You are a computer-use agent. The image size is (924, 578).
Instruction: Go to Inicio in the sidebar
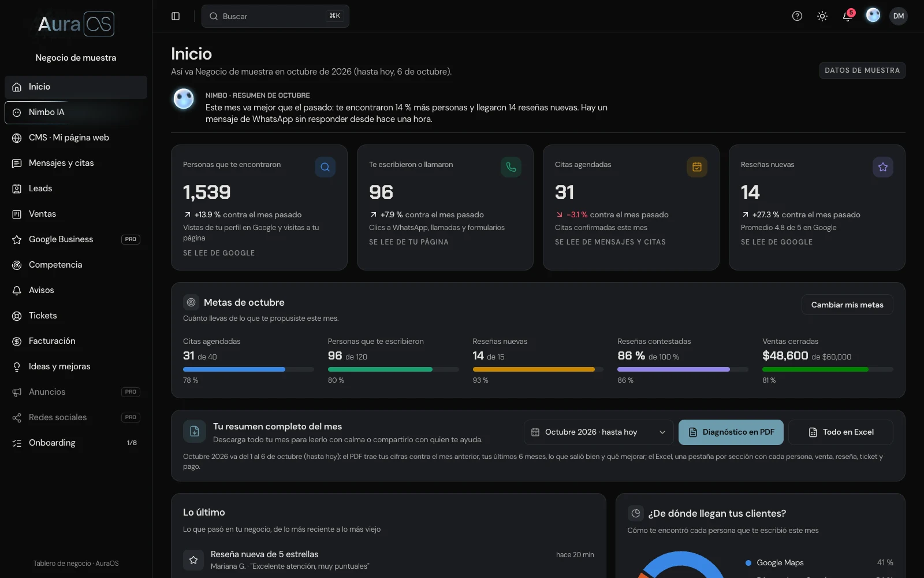pyautogui.click(x=76, y=87)
